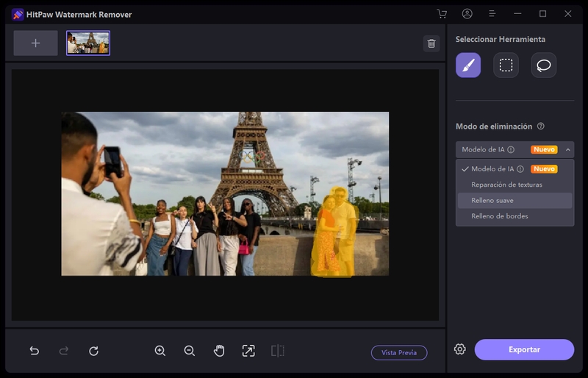Delete image using the trash icon

(431, 43)
